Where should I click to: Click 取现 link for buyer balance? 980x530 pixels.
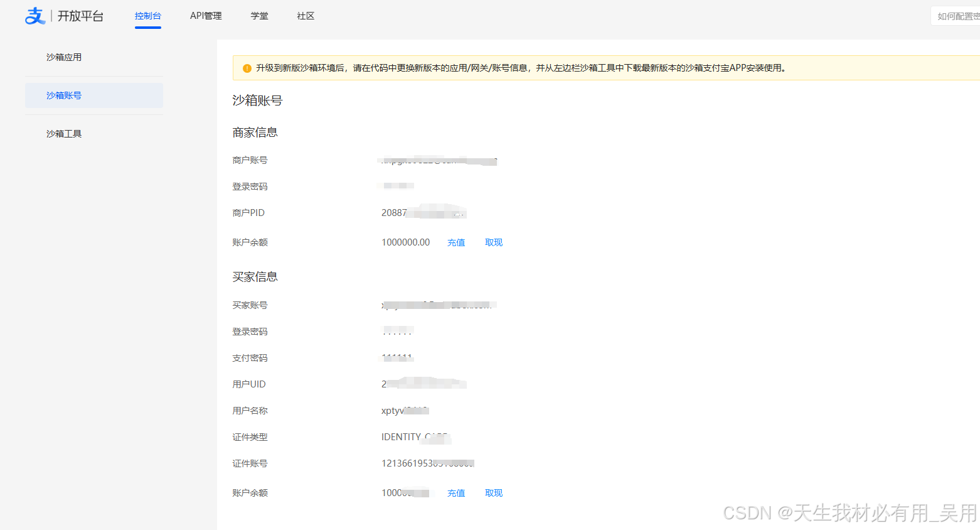click(494, 493)
